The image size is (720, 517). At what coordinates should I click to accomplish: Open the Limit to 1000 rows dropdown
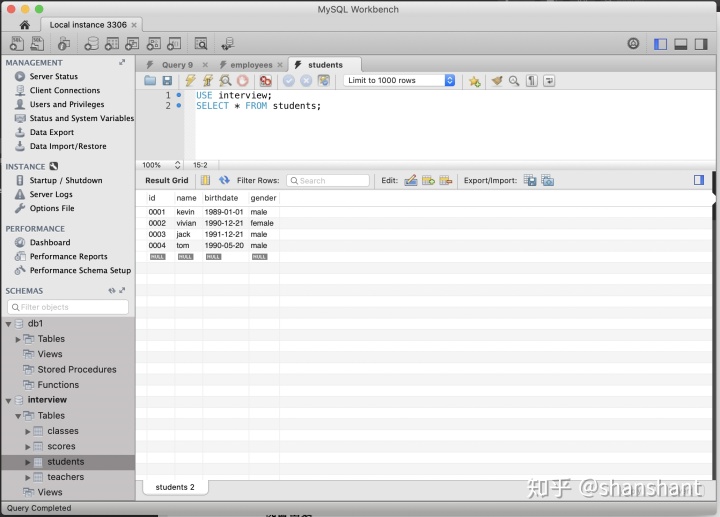pyautogui.click(x=399, y=80)
